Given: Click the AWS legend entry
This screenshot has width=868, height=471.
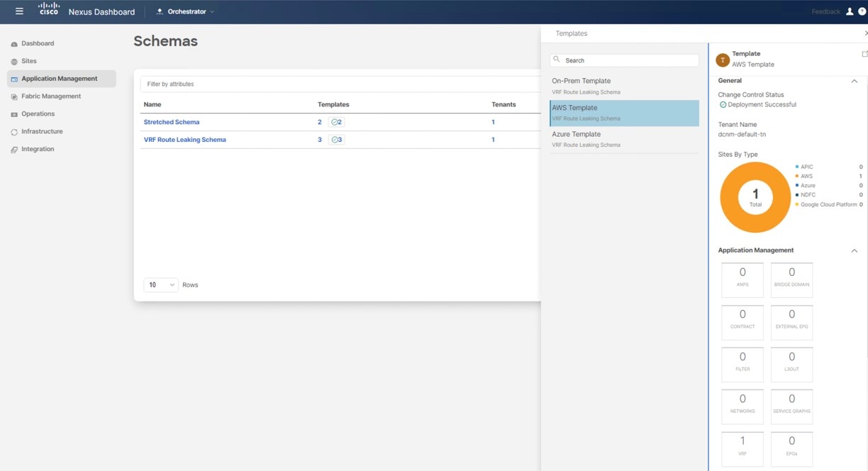Looking at the screenshot, I should pos(805,177).
